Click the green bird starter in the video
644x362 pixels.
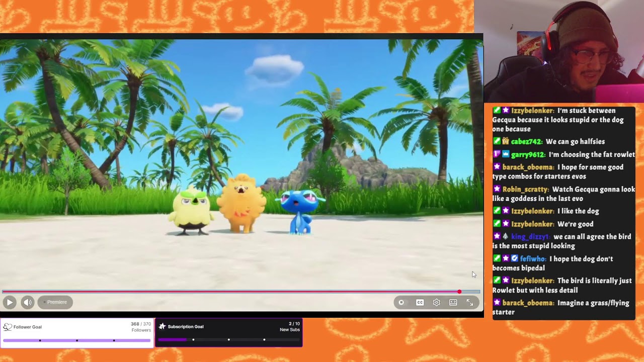pyautogui.click(x=191, y=213)
